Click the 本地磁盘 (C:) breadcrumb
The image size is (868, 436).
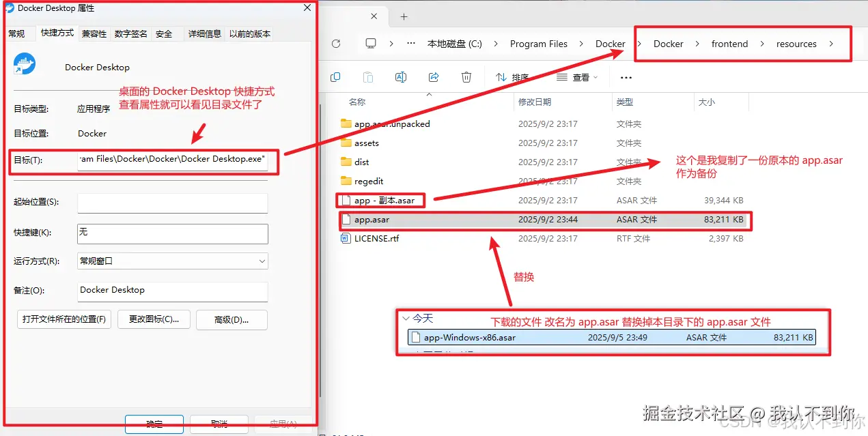[455, 44]
